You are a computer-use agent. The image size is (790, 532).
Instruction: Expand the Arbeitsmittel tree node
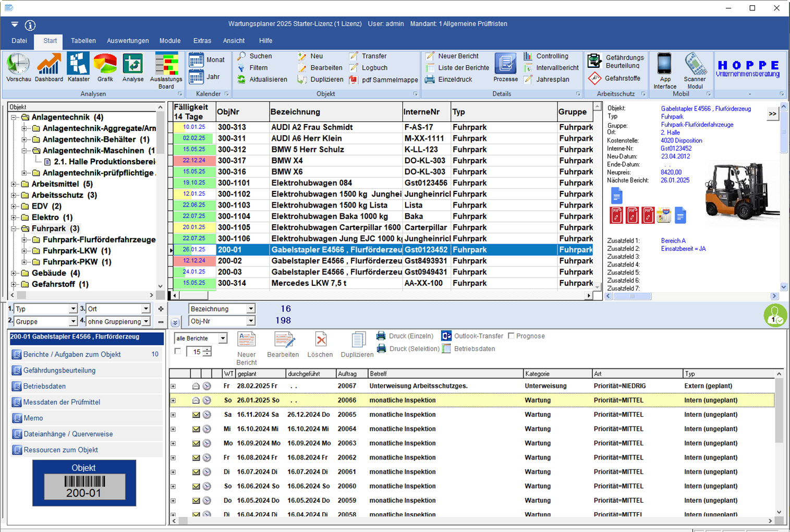(x=14, y=184)
